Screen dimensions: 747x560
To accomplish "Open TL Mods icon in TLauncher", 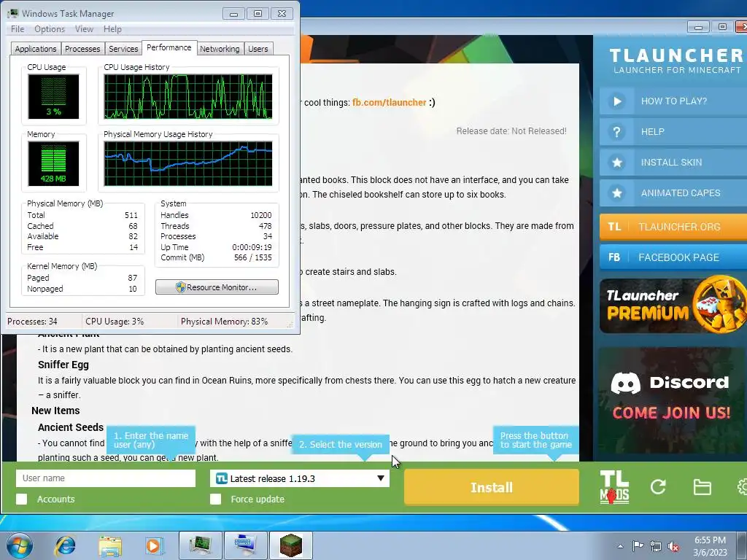I will 614,487.
